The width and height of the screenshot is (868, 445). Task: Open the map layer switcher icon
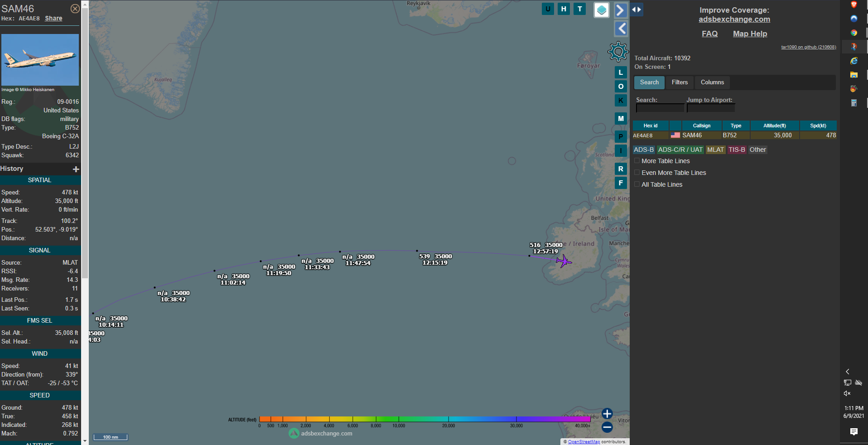[602, 10]
